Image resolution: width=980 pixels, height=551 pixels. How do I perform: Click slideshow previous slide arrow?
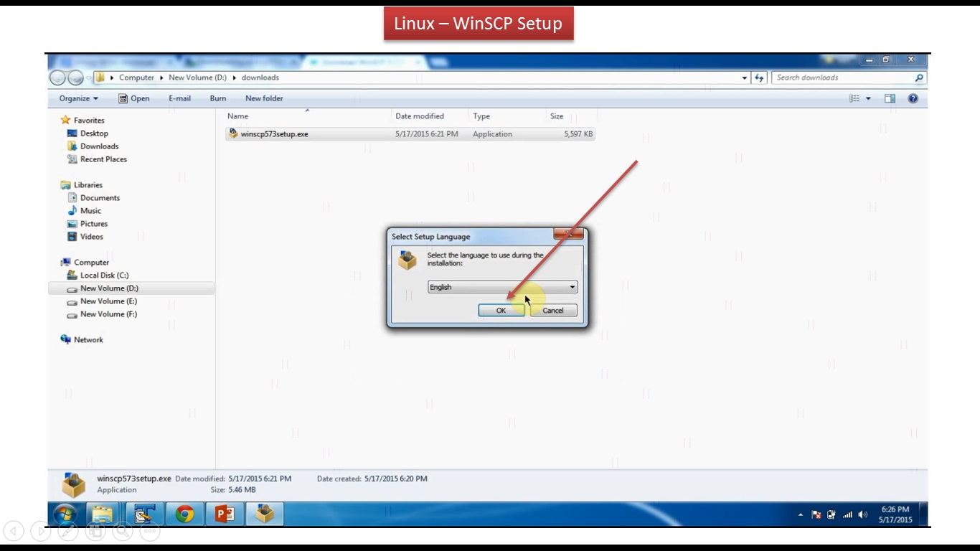point(14,531)
